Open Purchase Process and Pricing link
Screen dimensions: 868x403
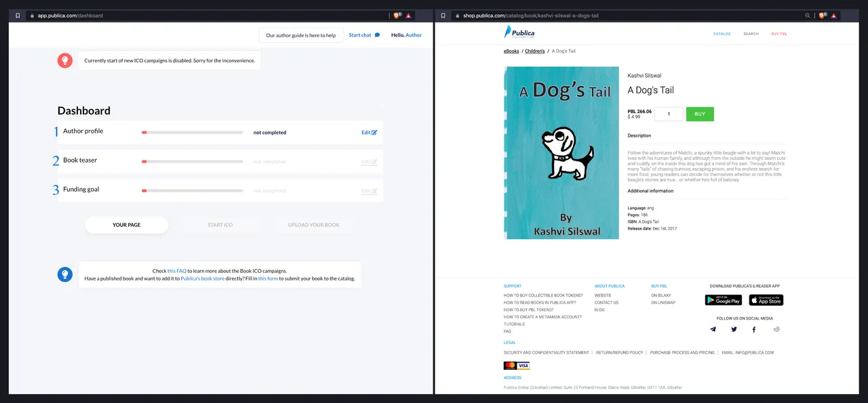(682, 353)
